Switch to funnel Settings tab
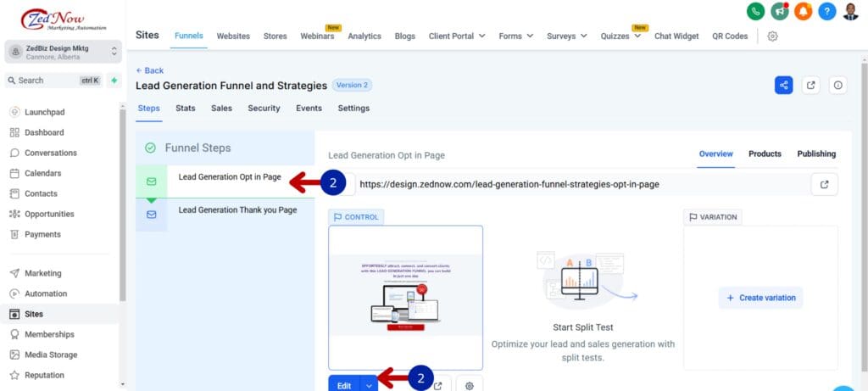The width and height of the screenshot is (868, 391). click(353, 108)
